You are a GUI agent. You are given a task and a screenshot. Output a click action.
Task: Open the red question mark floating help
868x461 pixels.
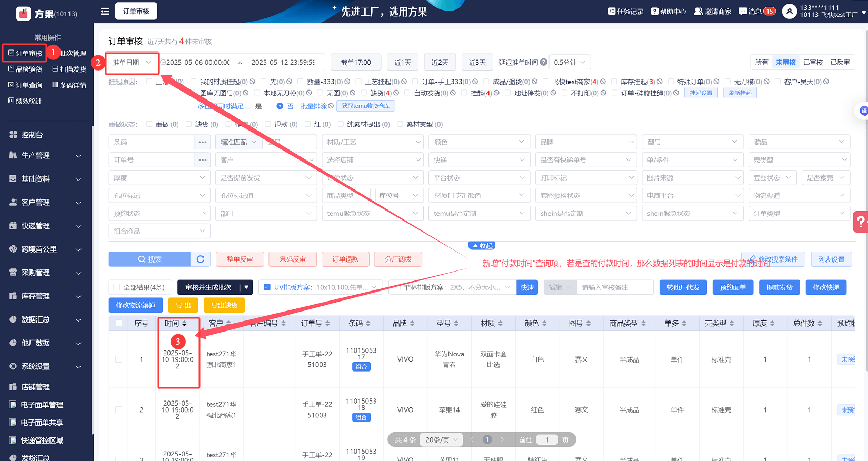(x=861, y=222)
